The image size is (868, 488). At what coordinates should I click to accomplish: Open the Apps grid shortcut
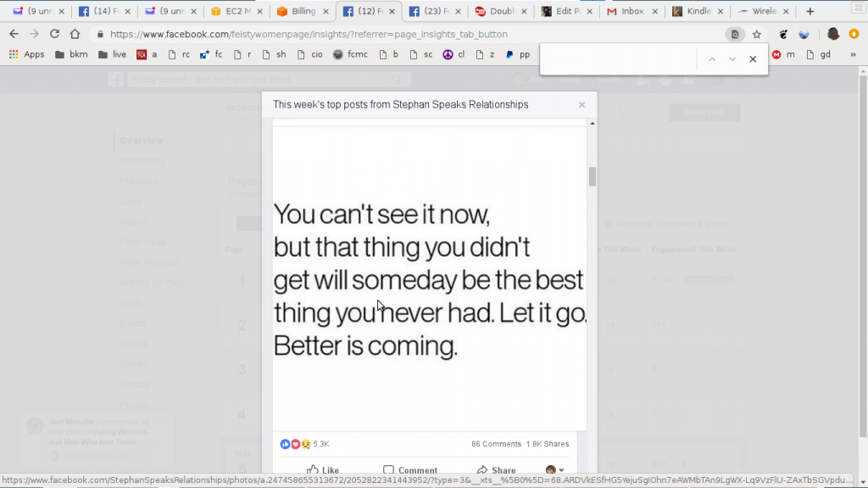[26, 54]
